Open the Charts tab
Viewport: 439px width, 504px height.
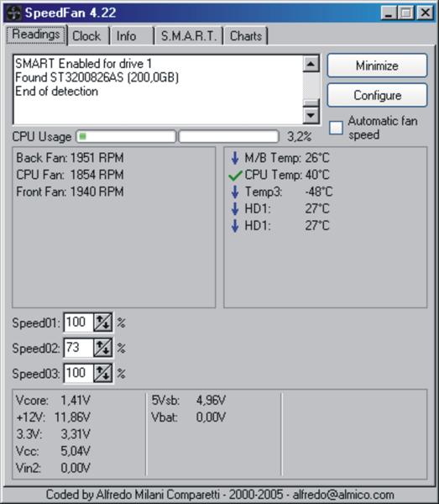click(246, 35)
